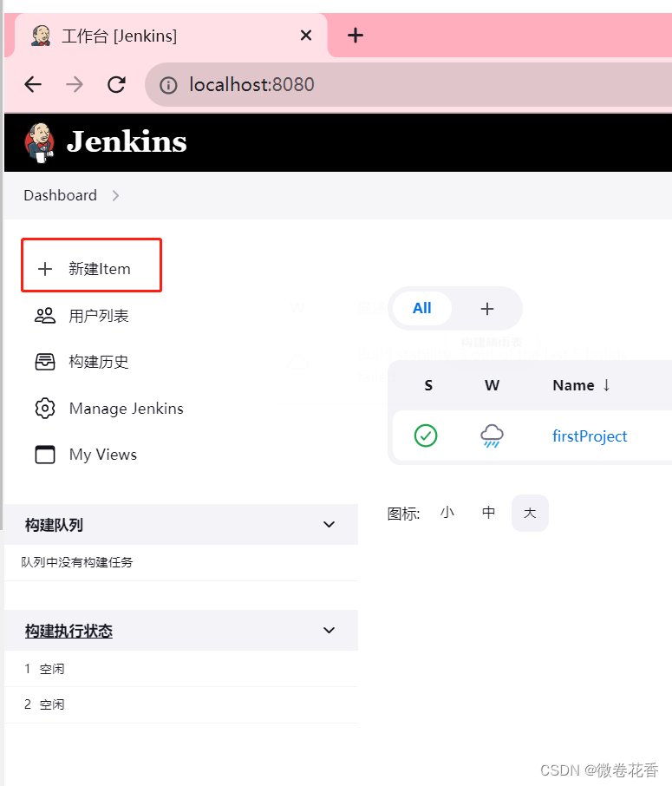672x786 pixels.
Task: Click the rainy weather icon of firstProject
Action: point(493,436)
